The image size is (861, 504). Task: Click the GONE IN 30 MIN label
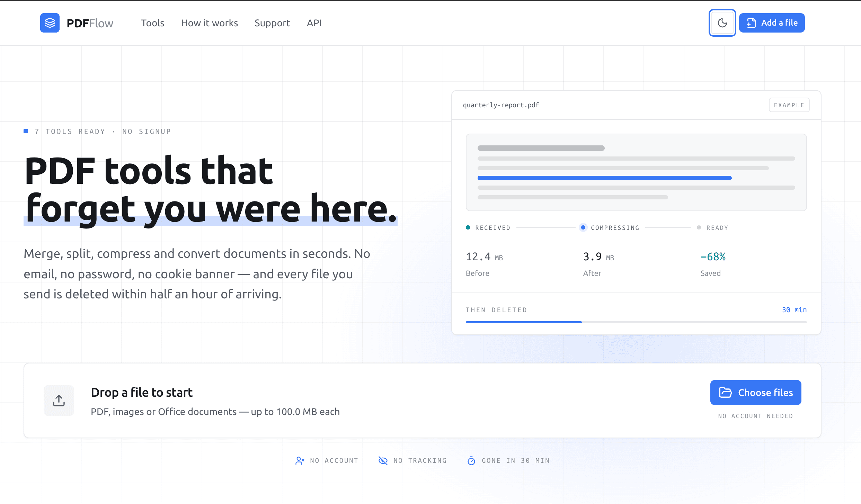[515, 461]
